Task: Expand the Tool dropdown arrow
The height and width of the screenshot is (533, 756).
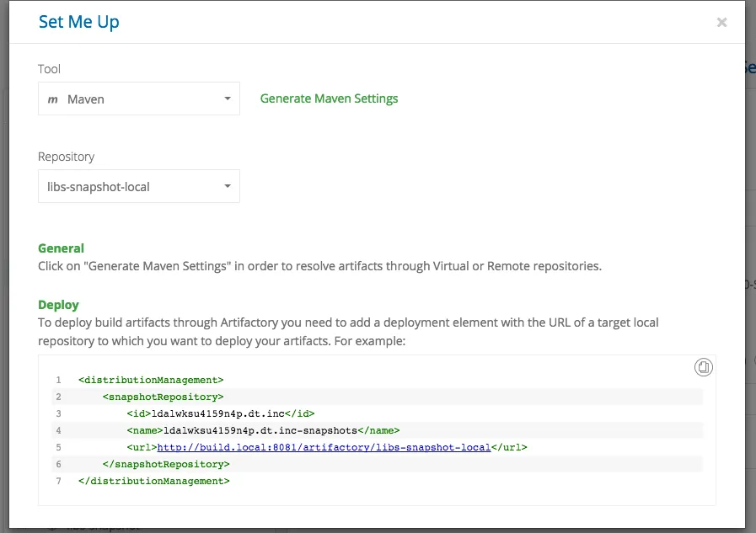Action: tap(227, 99)
